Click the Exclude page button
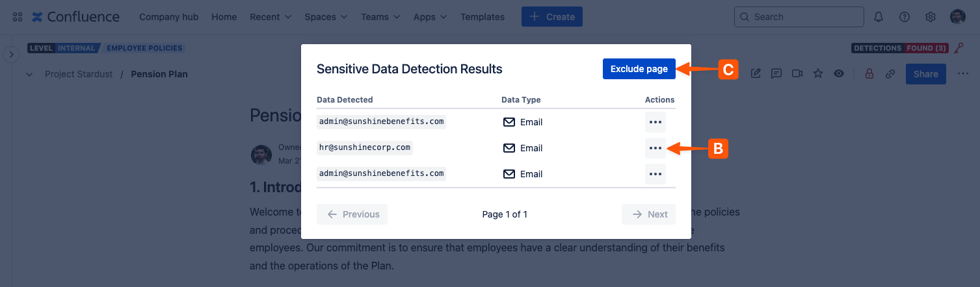 click(x=639, y=69)
